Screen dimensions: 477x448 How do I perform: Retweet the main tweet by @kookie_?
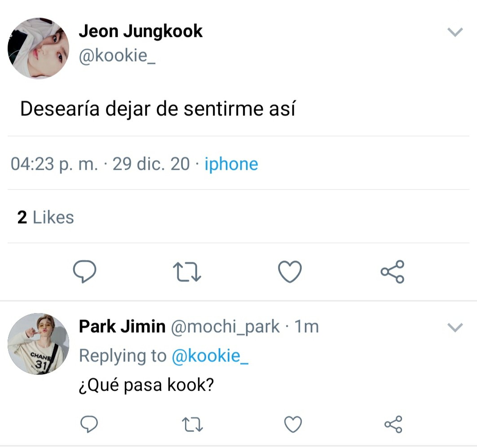[187, 272]
